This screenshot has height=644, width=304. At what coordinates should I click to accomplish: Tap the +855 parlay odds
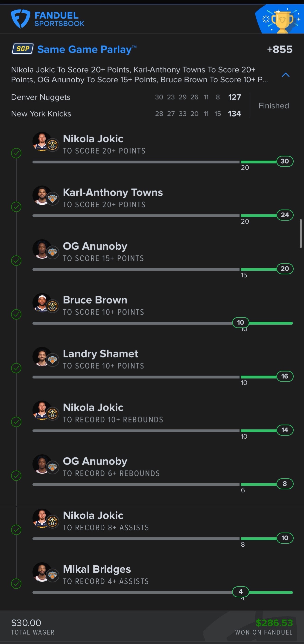tap(280, 49)
